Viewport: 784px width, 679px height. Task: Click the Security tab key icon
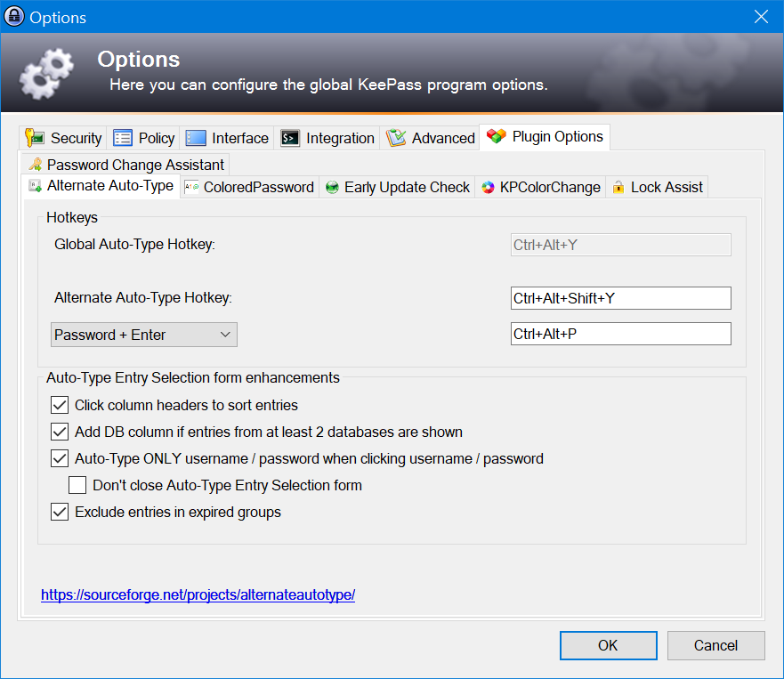click(35, 138)
